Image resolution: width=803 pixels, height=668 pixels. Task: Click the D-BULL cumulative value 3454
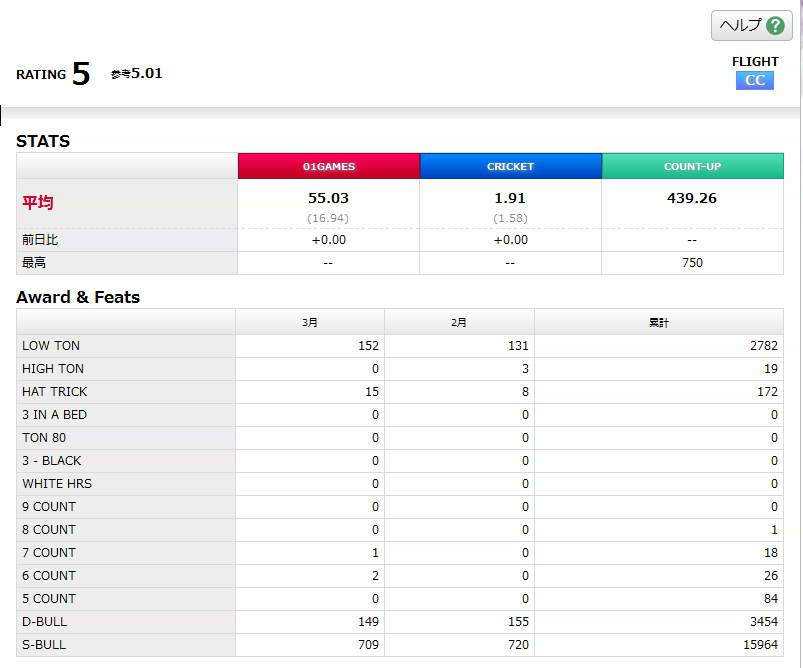point(764,622)
